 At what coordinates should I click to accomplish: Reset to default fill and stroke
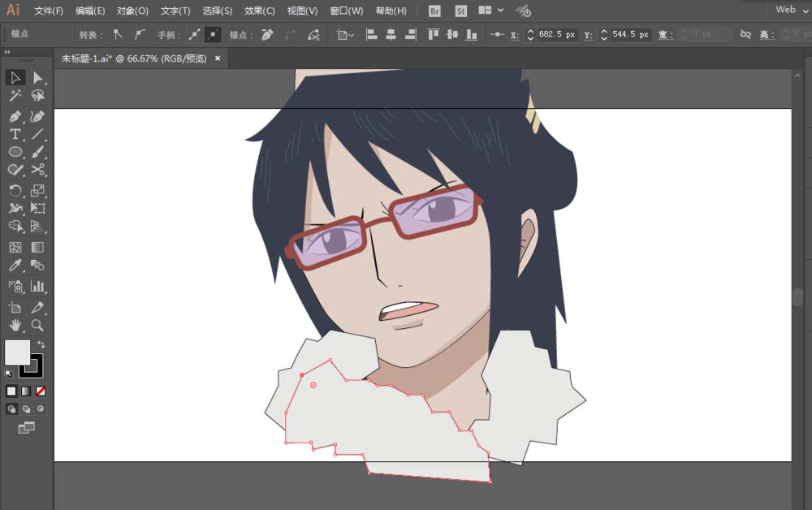9,374
